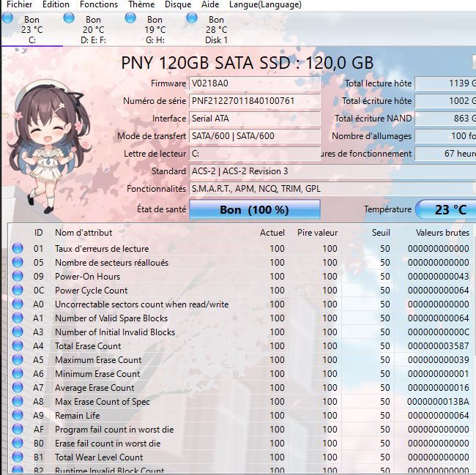The image size is (476, 475).
Task: Click the chibi girl mascot character
Action: (50, 147)
